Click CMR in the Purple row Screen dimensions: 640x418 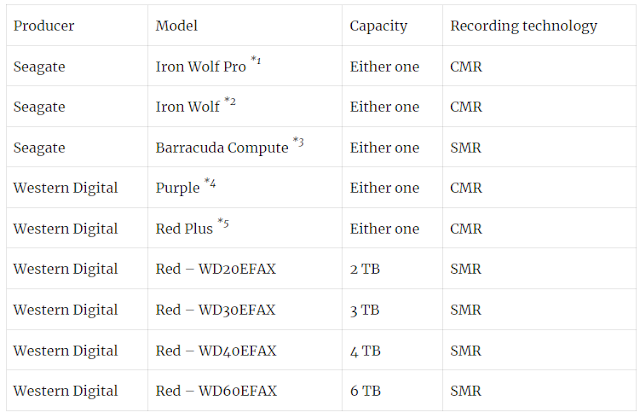point(466,188)
